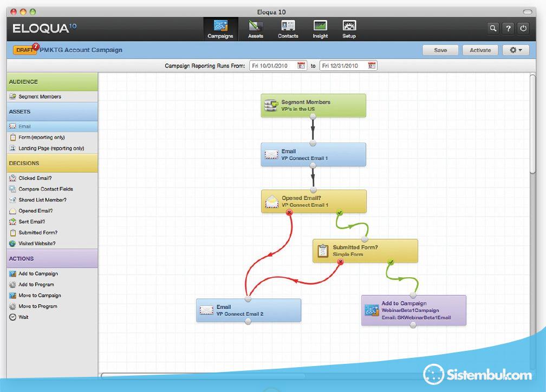Select the Visited Website? globe icon
Image resolution: width=546 pixels, height=392 pixels.
12,243
